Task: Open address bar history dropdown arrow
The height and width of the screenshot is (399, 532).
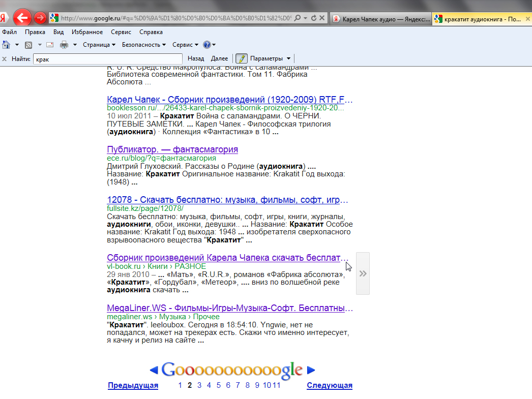Action: [x=305, y=18]
